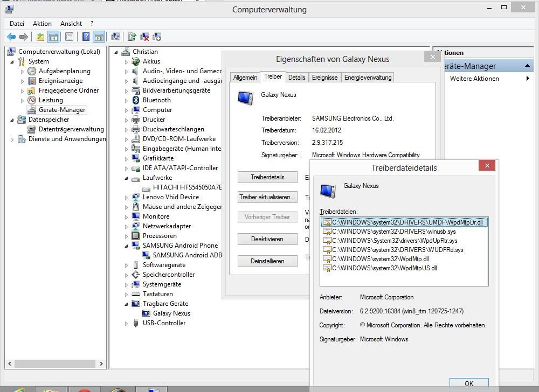Select the Lenovo Vhid Device entry

point(171,197)
